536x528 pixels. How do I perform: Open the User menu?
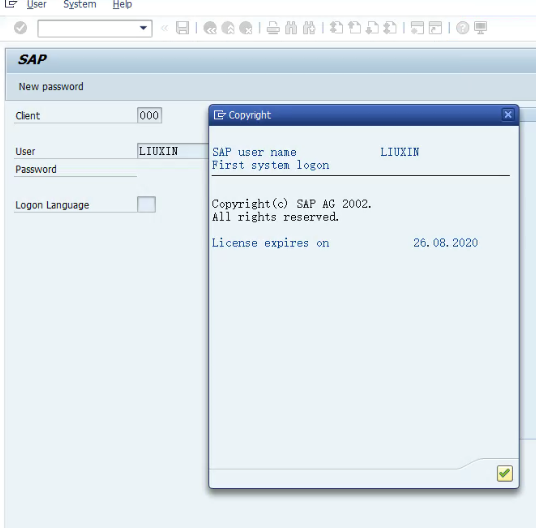pos(37,4)
